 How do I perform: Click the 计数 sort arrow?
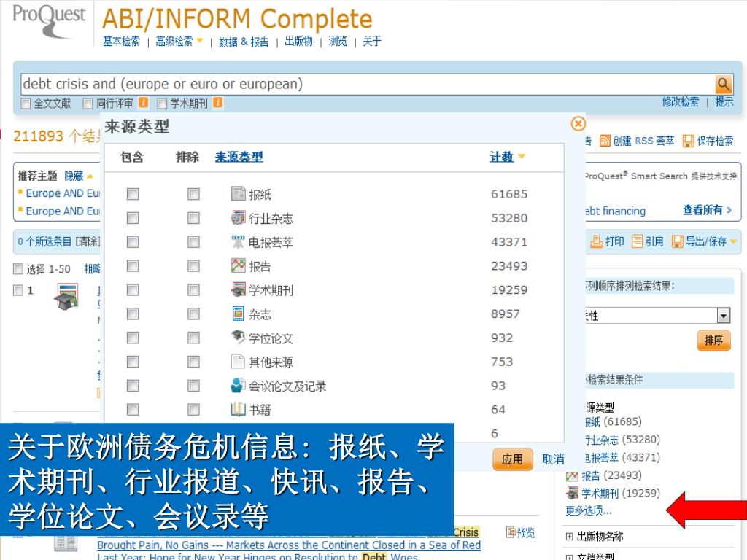tap(521, 156)
